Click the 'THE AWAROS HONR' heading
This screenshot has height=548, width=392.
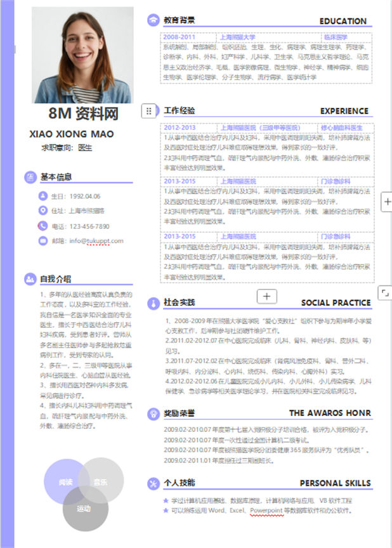[x=330, y=413]
